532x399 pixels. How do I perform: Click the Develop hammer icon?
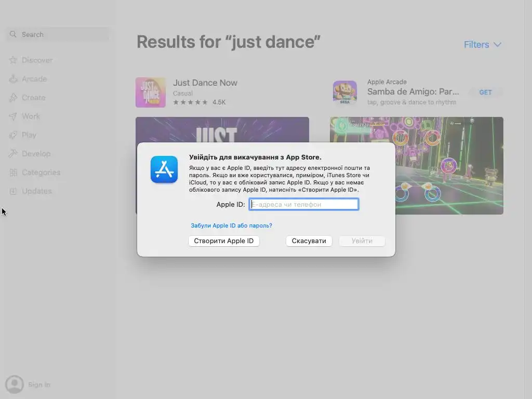13,154
